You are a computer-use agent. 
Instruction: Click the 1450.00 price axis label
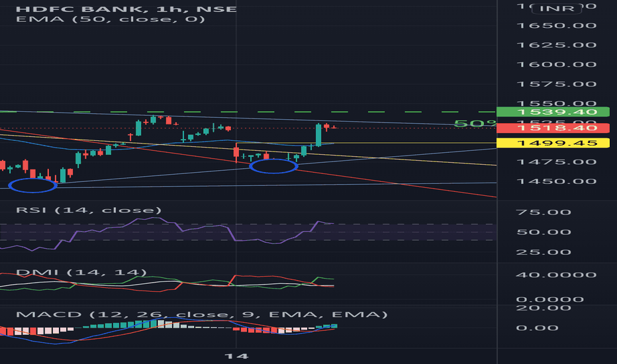(x=556, y=181)
